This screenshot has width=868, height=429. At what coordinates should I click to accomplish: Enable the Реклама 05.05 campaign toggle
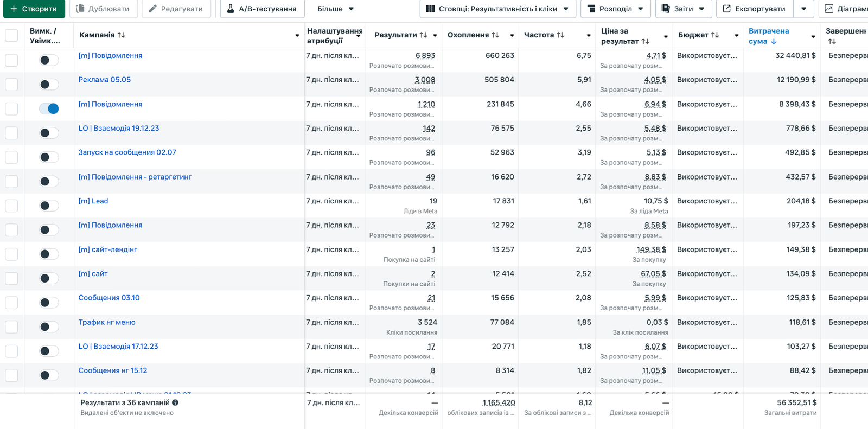[49, 85]
